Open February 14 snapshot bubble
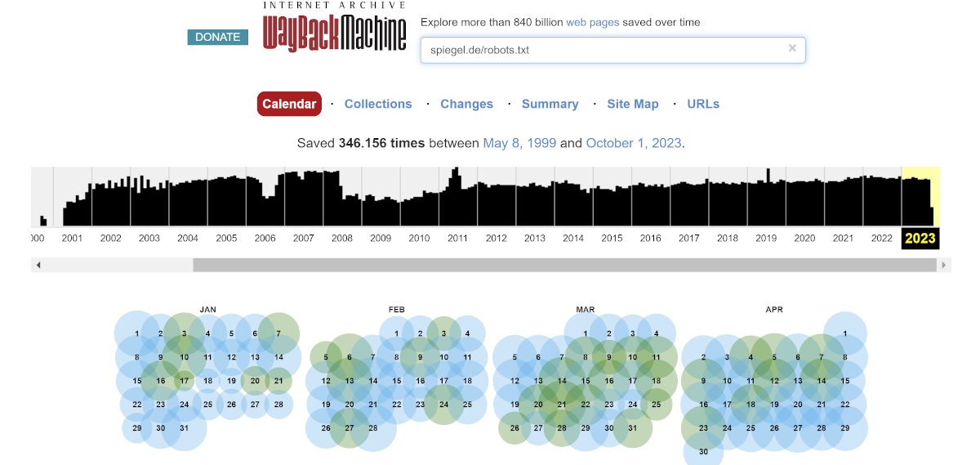This screenshot has height=465, width=980. click(373, 381)
